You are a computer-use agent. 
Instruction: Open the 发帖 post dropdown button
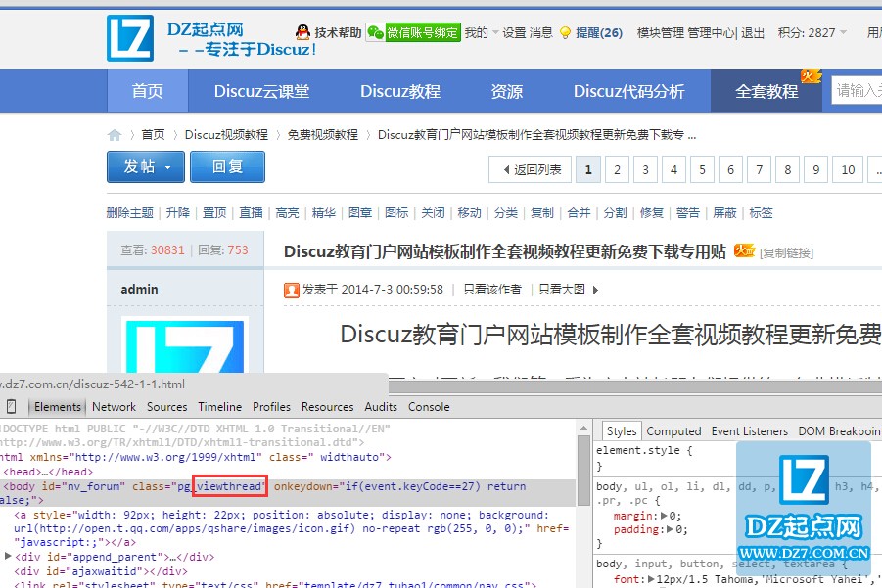pos(146,166)
